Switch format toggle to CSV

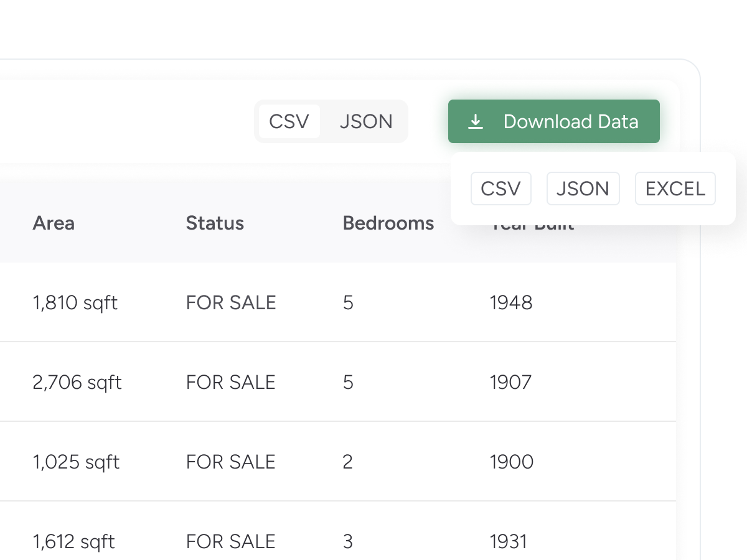click(x=289, y=122)
